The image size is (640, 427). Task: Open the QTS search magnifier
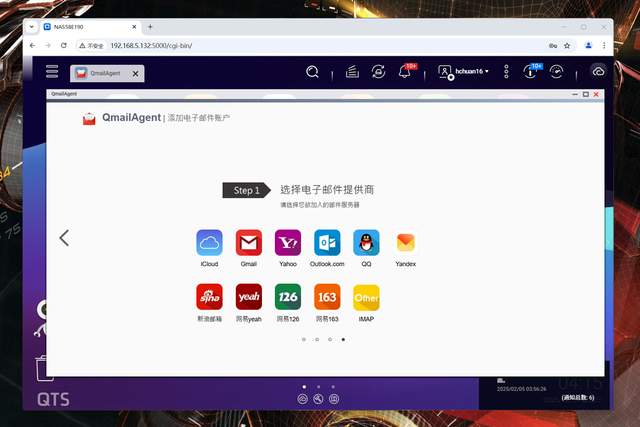pyautogui.click(x=312, y=72)
